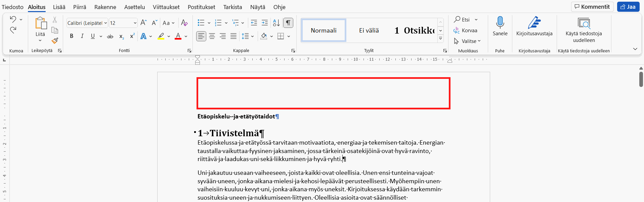Apply the yellow text highlight color
Image resolution: width=644 pixels, height=202 pixels.
[x=161, y=36]
